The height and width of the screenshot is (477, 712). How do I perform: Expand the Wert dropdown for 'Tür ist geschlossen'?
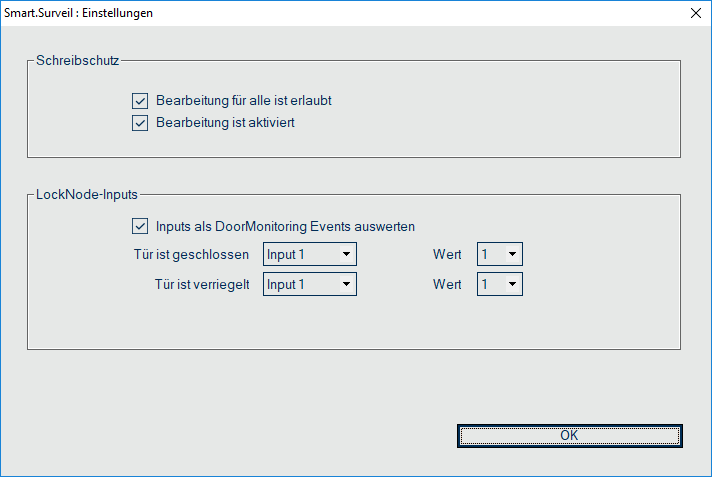click(500, 255)
